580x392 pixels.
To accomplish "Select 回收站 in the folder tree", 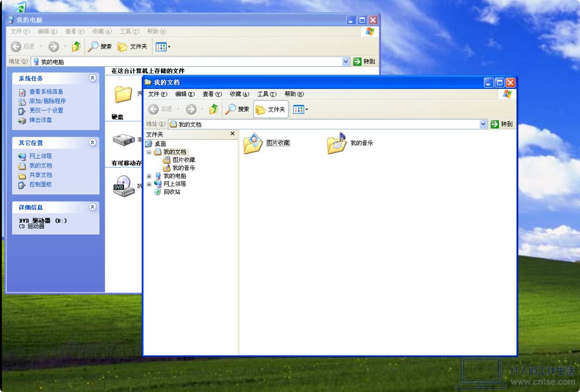I will click(x=172, y=191).
